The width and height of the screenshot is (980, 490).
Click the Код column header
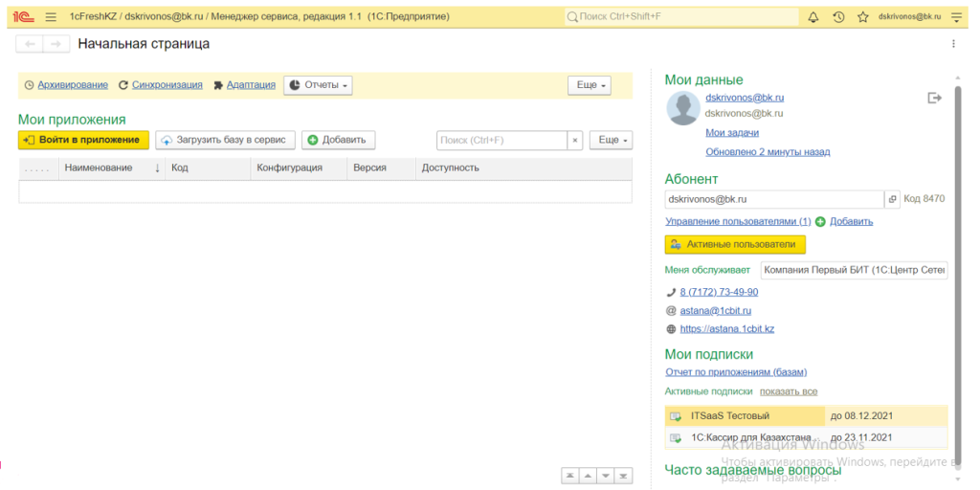[x=208, y=168]
